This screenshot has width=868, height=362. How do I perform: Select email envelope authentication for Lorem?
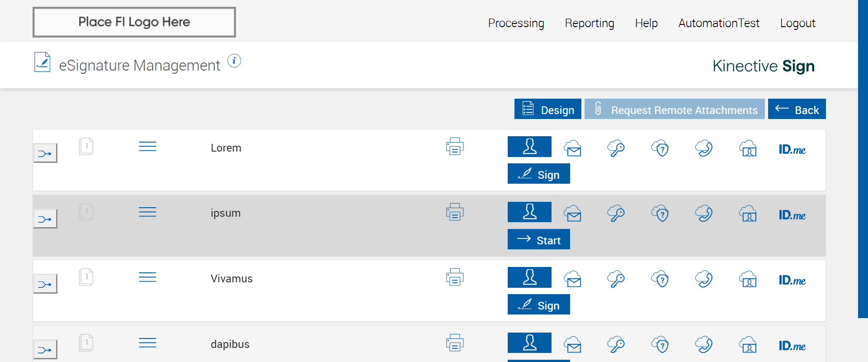[573, 148]
